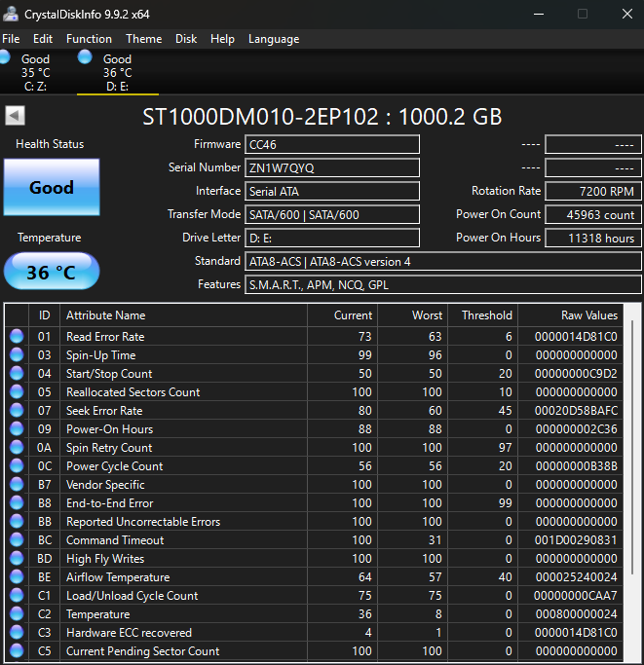Click the attribute list vertical scrollbar
Screen dimensions: 644x665
pyautogui.click(x=632, y=448)
